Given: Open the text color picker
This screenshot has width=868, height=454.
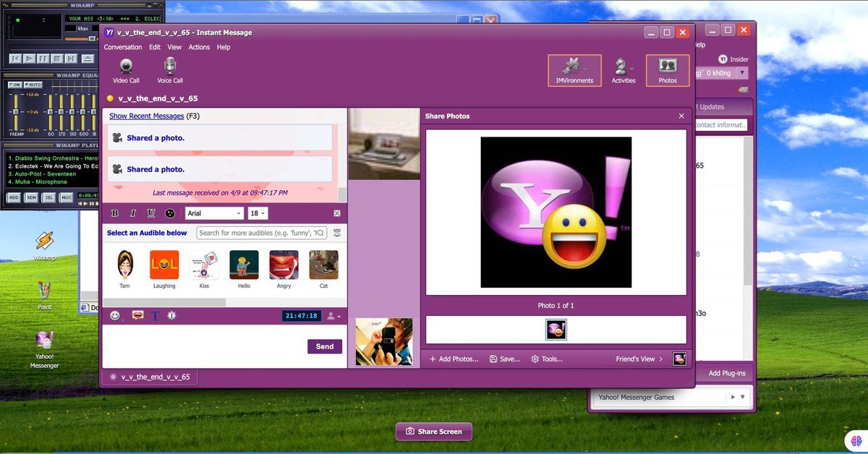Looking at the screenshot, I should pos(170,213).
